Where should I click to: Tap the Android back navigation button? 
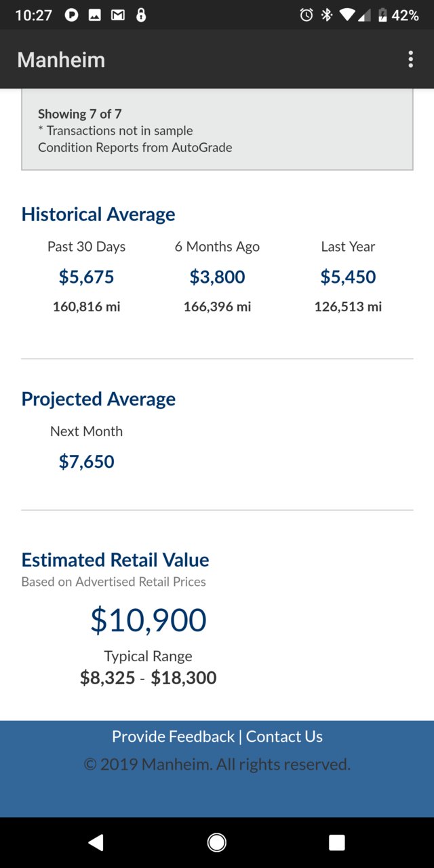pyautogui.click(x=96, y=842)
